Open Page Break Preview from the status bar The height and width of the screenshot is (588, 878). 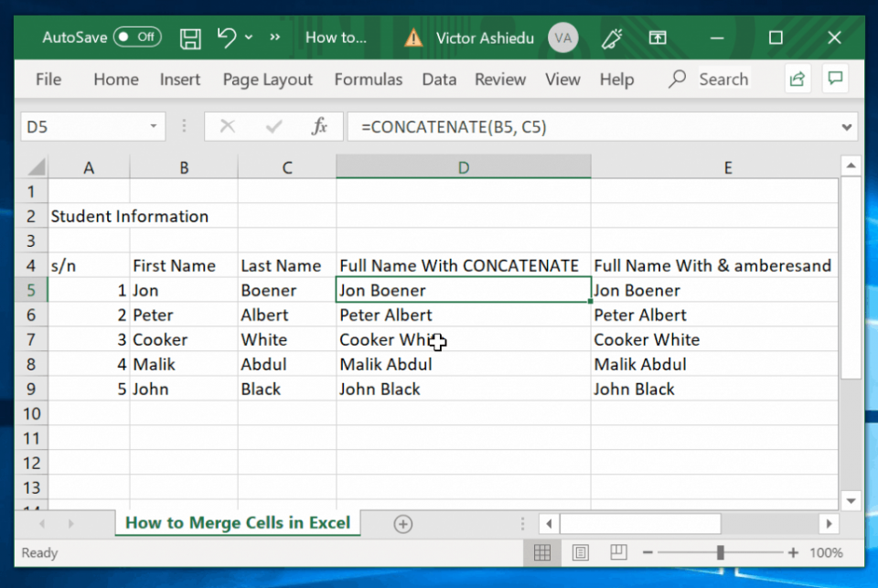(x=617, y=552)
